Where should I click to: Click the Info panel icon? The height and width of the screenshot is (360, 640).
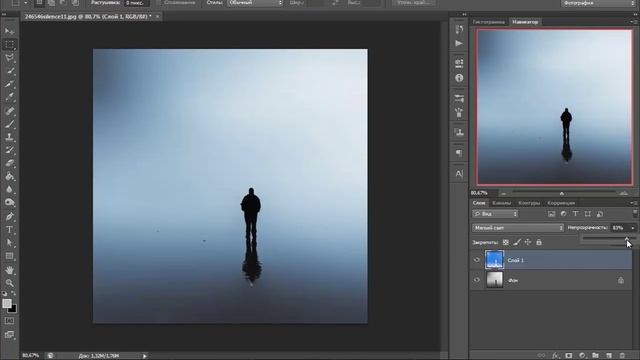pos(459,78)
